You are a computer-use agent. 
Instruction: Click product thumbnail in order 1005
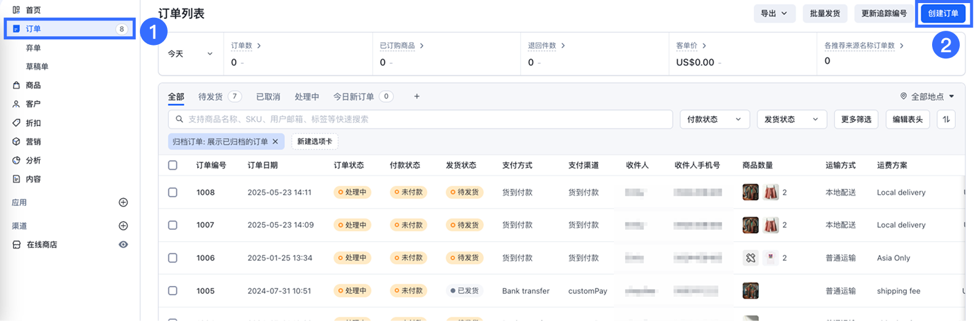pyautogui.click(x=750, y=291)
